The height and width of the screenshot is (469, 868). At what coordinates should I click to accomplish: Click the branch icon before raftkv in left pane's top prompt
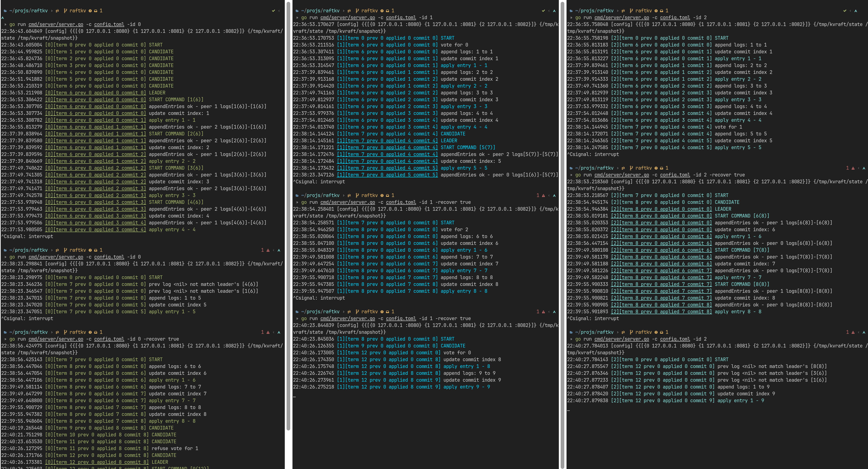pyautogui.click(x=65, y=11)
